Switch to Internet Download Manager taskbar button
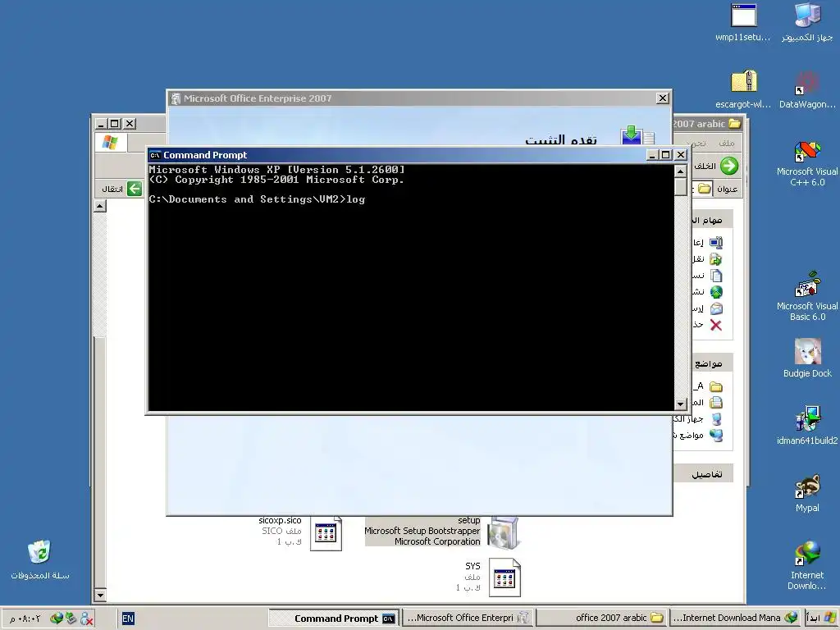Viewport: 840px width, 630px height. [x=735, y=619]
